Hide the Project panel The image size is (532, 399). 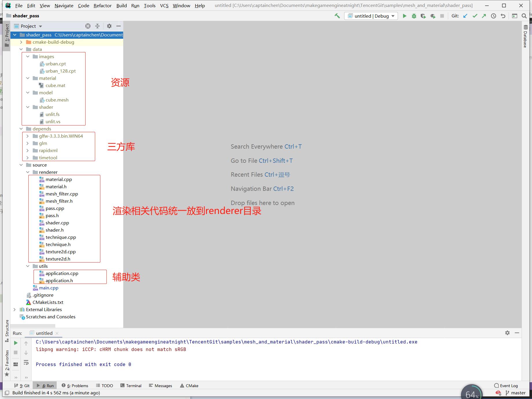(x=118, y=26)
